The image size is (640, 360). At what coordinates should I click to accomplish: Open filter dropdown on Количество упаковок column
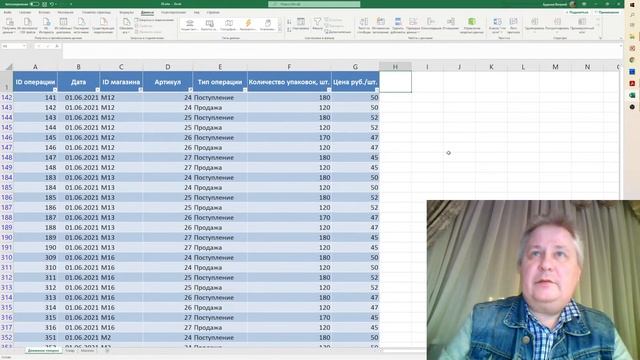[329, 89]
